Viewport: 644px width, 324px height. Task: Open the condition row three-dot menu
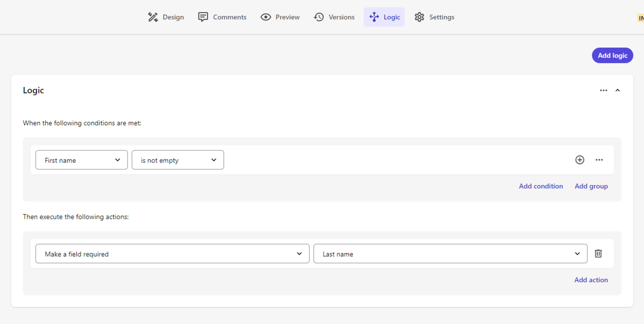[599, 160]
